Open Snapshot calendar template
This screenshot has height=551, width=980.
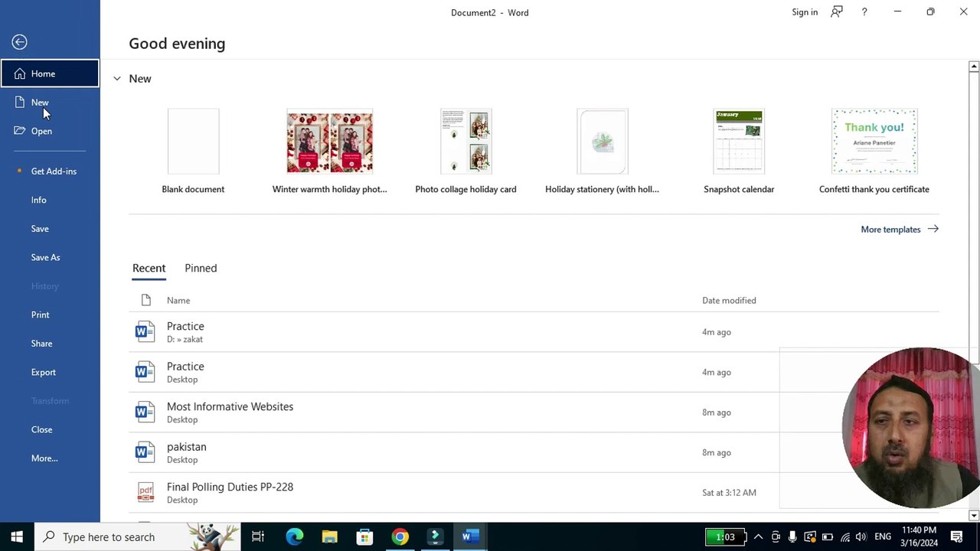pos(739,152)
